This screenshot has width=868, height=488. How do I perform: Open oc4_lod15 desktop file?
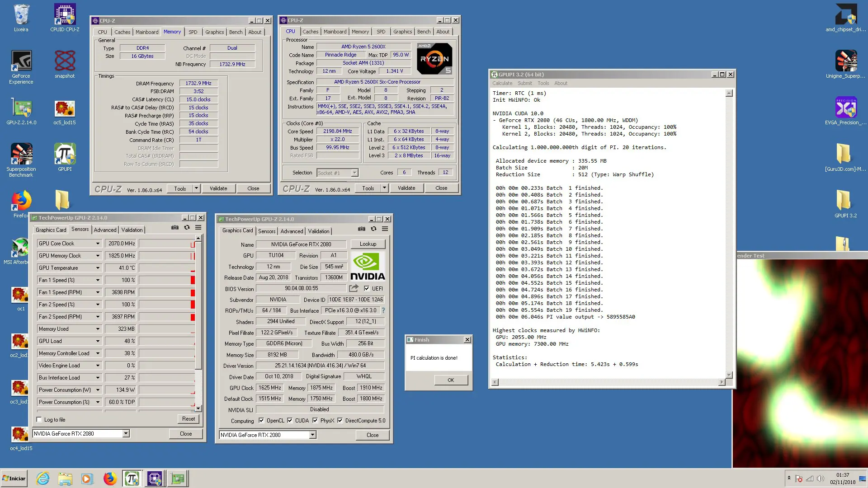tap(20, 438)
